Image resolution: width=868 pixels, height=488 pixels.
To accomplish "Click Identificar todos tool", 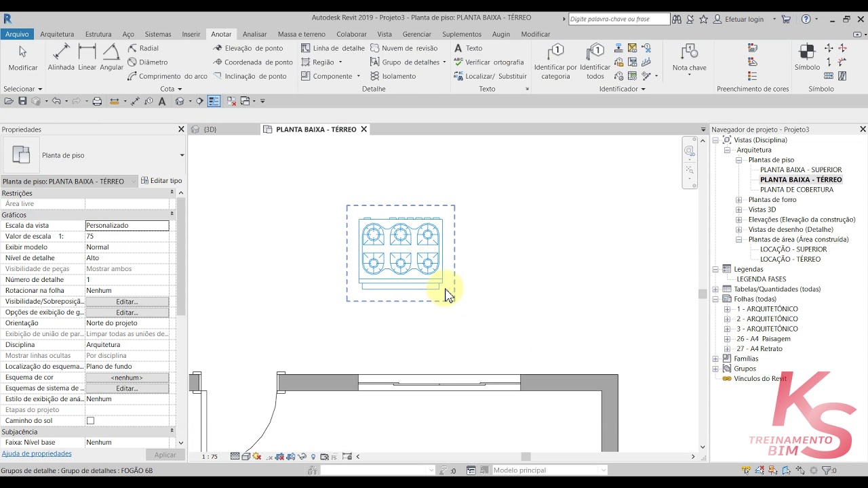I will [595, 62].
